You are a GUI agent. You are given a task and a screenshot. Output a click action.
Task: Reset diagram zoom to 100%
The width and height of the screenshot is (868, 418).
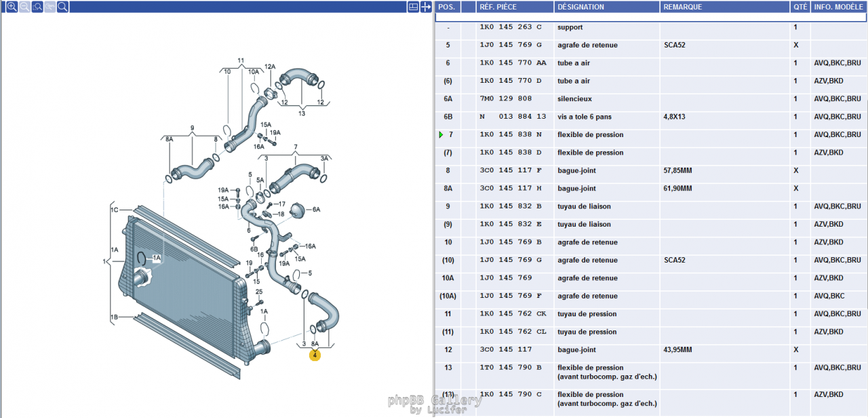coord(50,7)
